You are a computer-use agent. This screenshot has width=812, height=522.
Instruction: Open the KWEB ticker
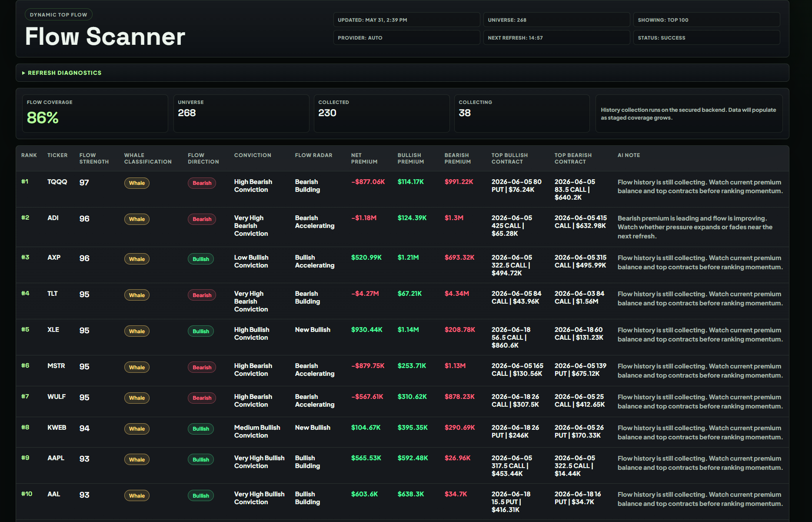[57, 428]
